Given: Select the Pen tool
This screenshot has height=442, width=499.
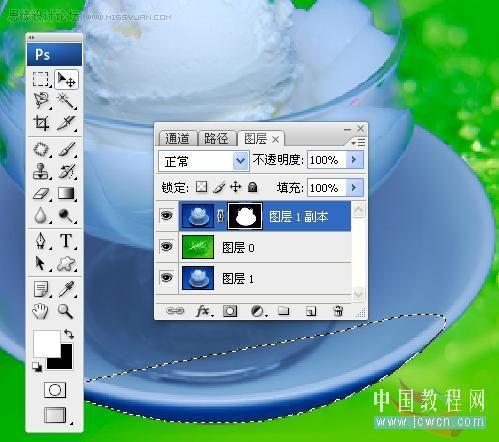Looking at the screenshot, I should (x=42, y=241).
